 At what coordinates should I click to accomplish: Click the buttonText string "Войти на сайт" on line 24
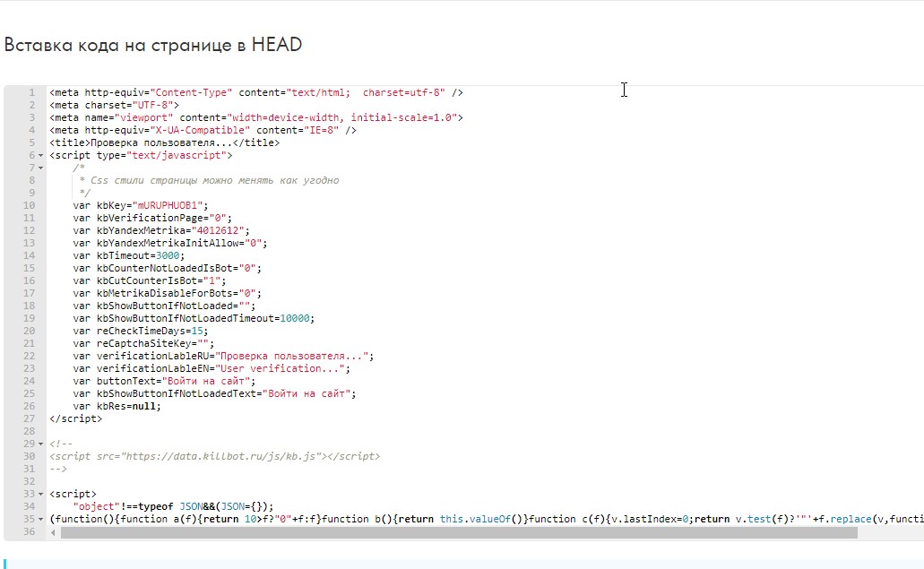[x=205, y=381]
